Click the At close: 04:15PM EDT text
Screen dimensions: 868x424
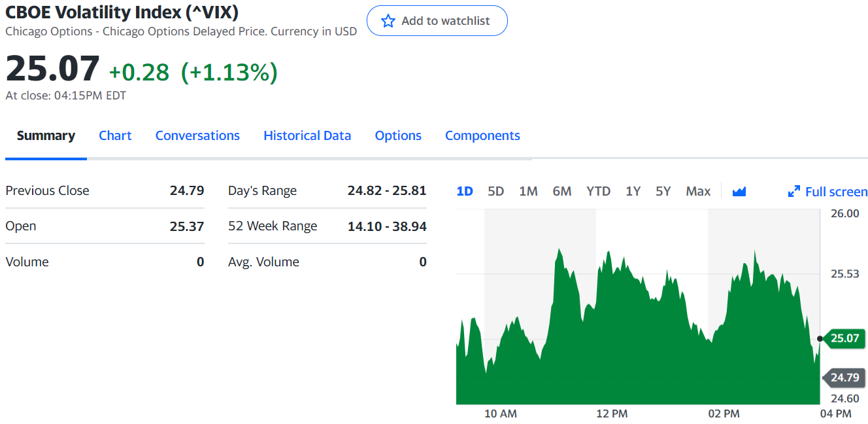pos(66,96)
